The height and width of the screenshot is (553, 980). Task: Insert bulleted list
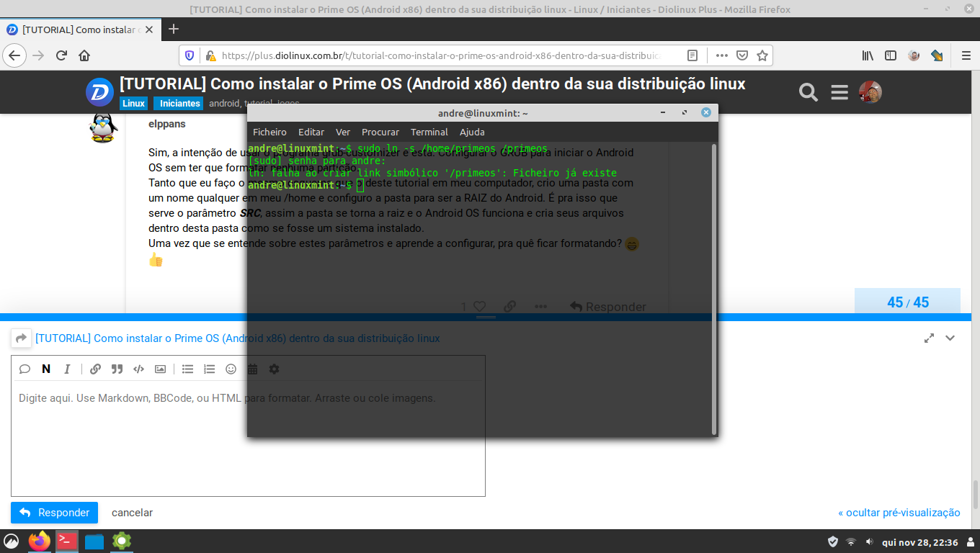point(187,369)
